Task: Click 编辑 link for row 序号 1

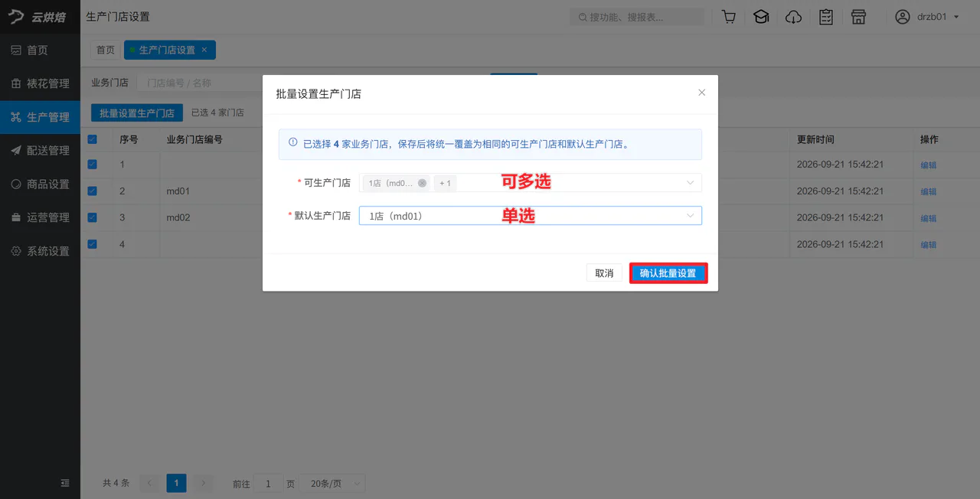Action: pos(928,165)
